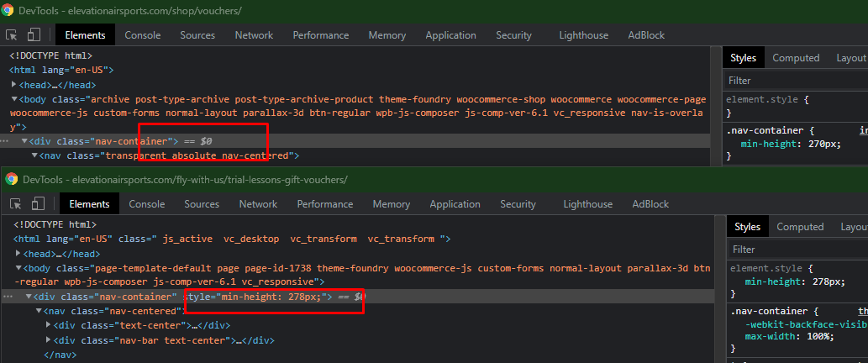868x363 pixels.
Task: Open Sources tab in bottom DevTools window
Action: pos(202,203)
